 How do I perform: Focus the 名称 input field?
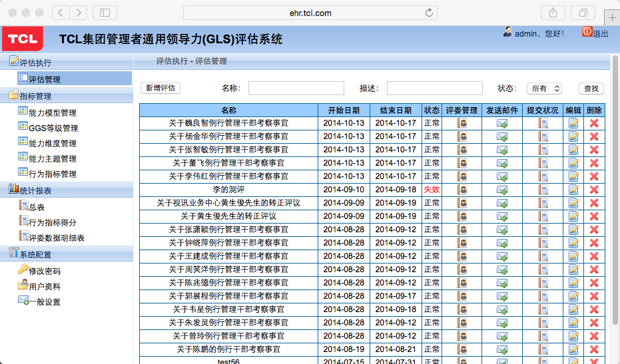tap(296, 88)
